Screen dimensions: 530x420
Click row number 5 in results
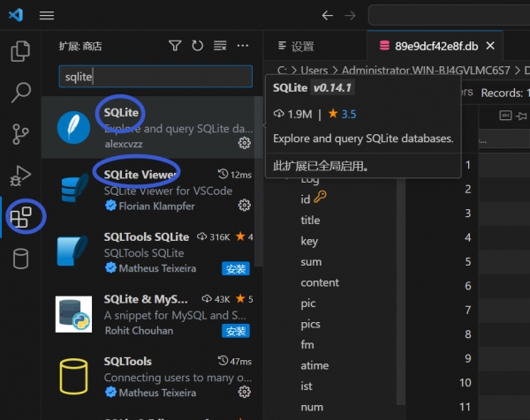tap(468, 262)
